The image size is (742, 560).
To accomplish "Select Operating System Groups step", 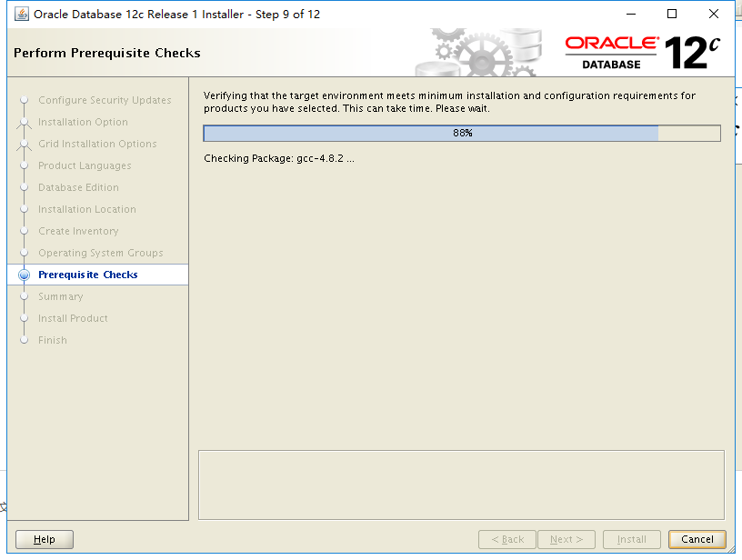I will point(101,253).
